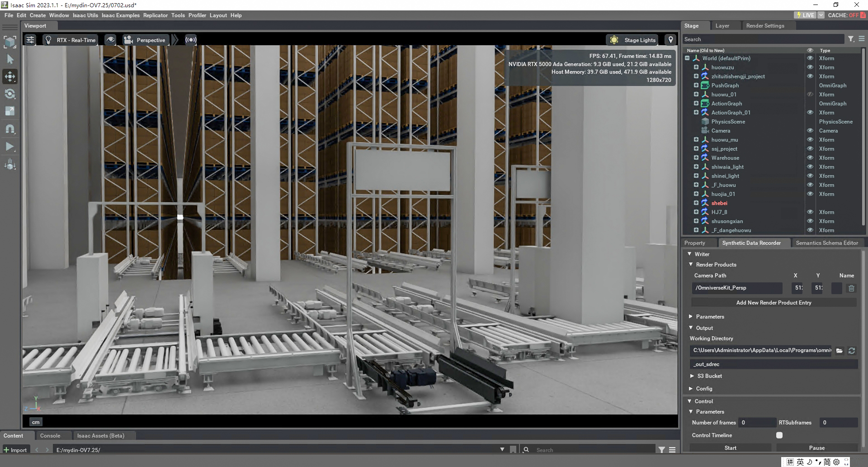Select the Rotate tool in left toolbar
The image size is (868, 467).
tap(10, 94)
